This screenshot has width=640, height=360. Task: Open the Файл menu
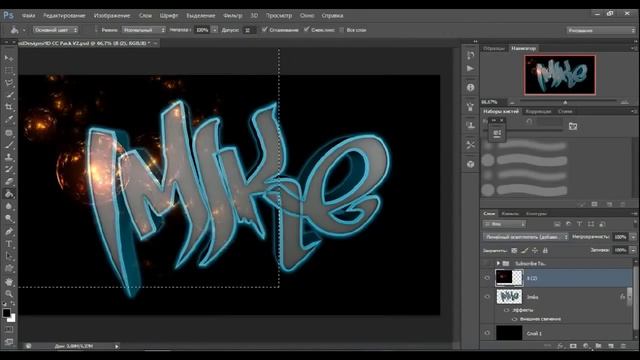click(28, 16)
